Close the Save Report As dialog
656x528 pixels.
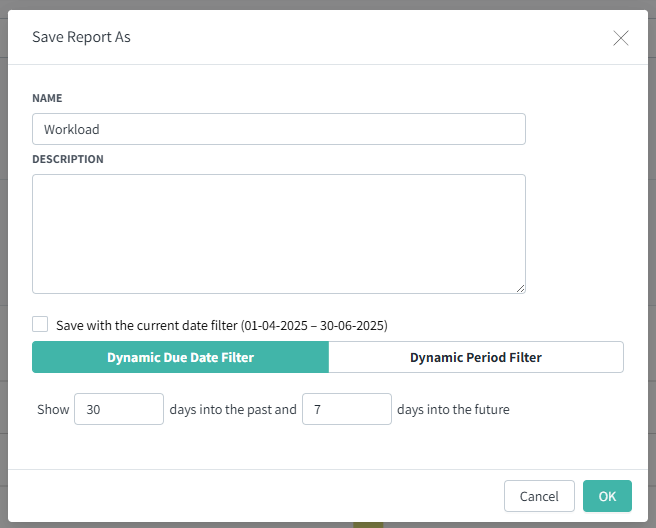click(x=621, y=38)
